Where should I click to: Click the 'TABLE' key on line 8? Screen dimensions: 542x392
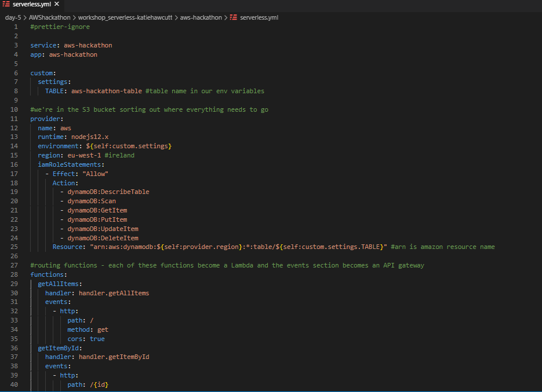pos(54,91)
